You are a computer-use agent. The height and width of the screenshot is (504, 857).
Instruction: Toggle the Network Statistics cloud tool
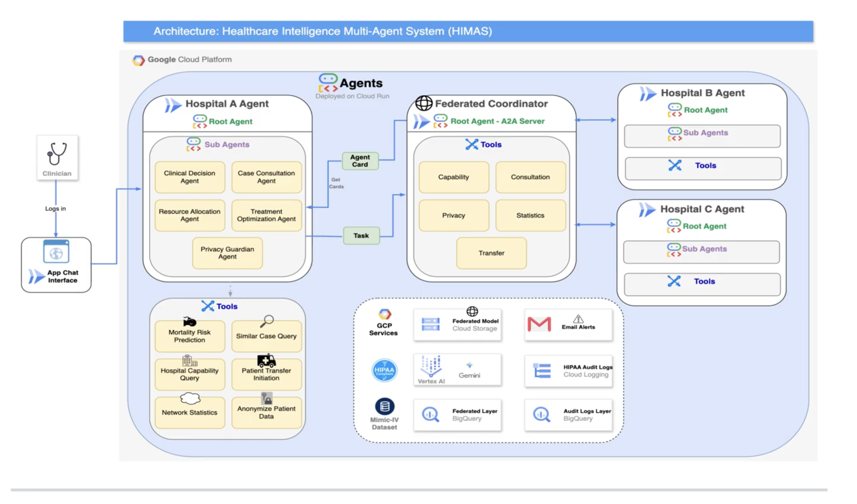[189, 411]
